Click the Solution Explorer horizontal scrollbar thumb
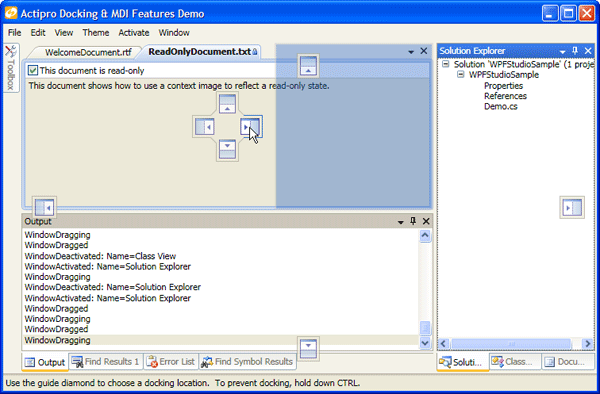The height and width of the screenshot is (394, 600). (x=511, y=344)
